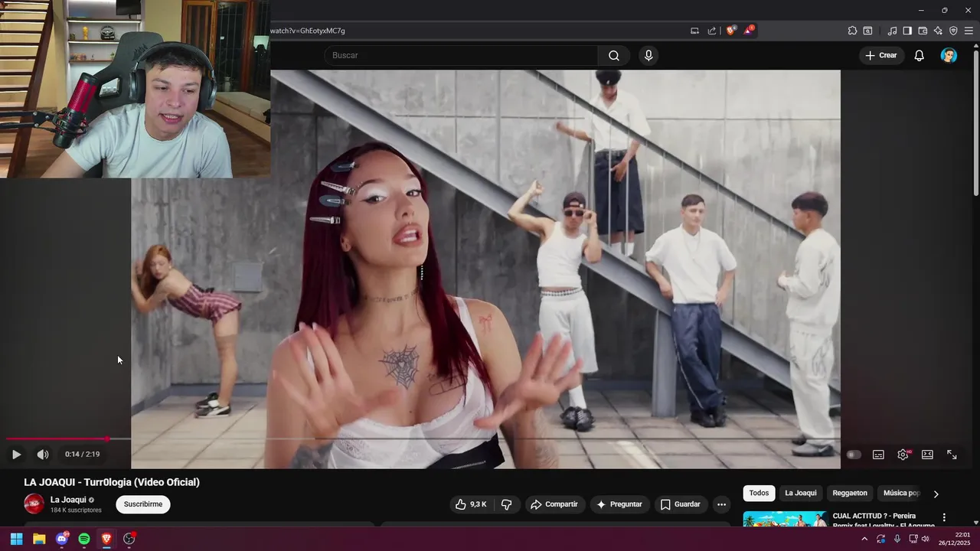Subscribe with the Suscribirme button
The width and height of the screenshot is (980, 551).
(143, 504)
